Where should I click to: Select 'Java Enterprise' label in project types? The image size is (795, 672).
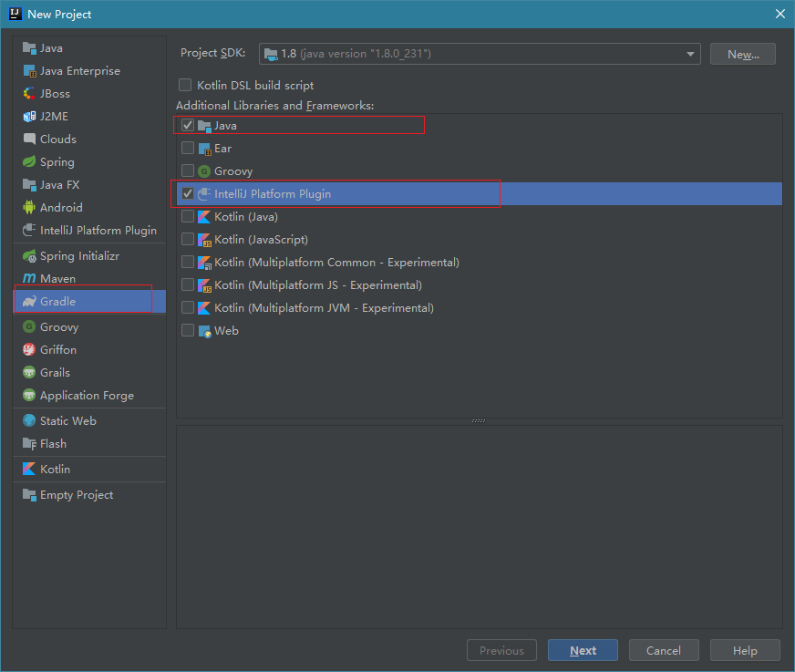coord(80,71)
